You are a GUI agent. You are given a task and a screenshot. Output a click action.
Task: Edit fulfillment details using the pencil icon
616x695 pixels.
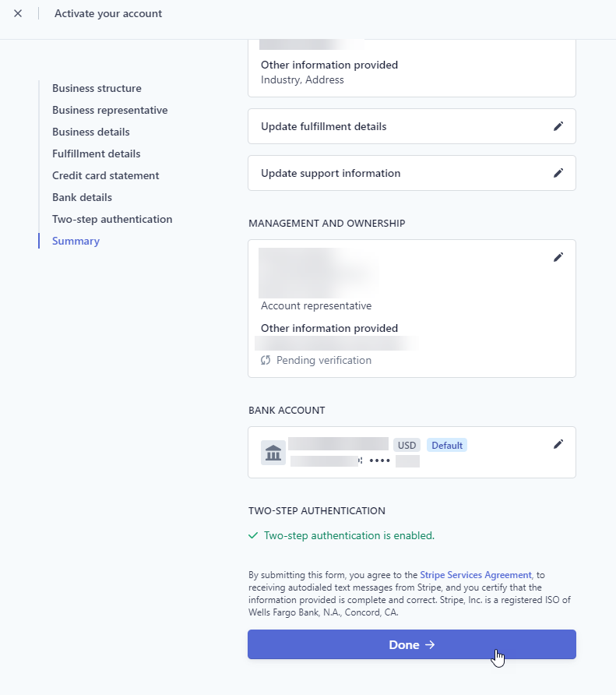point(558,125)
